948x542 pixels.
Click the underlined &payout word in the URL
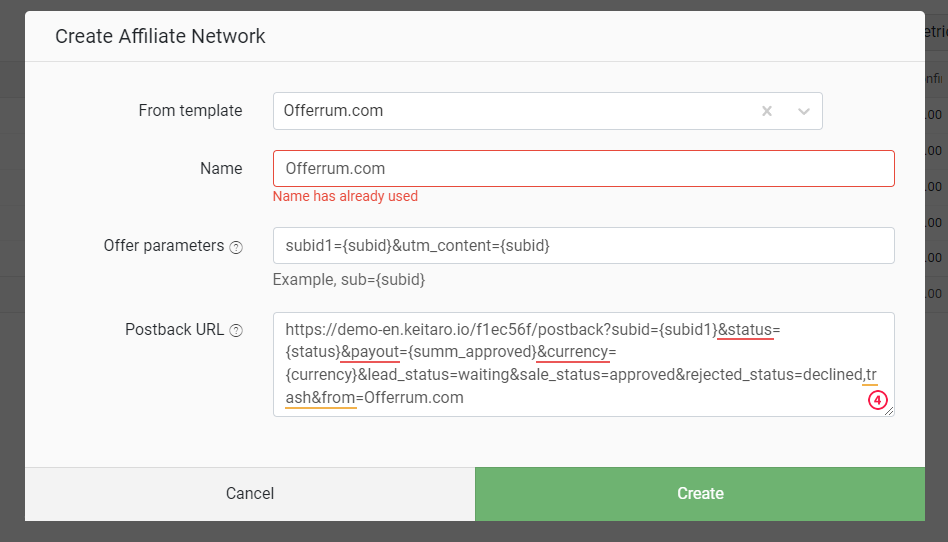[x=370, y=352]
